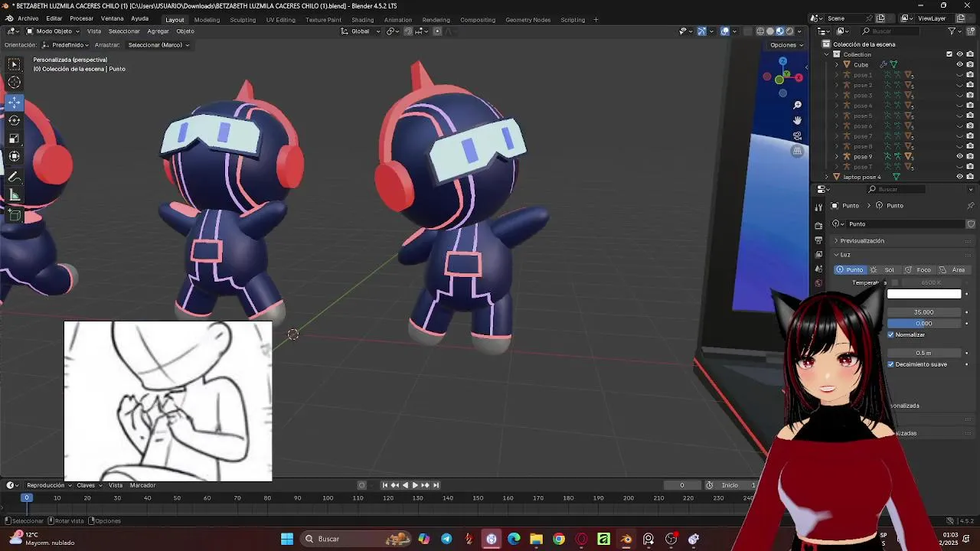This screenshot has height=551, width=980.
Task: Open the Global transform orientation dropdown
Action: (360, 31)
